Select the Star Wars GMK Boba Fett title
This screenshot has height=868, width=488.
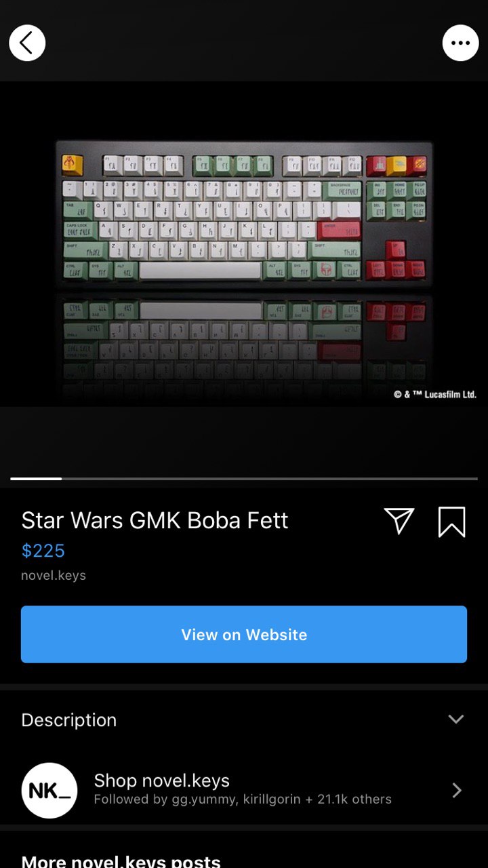click(155, 520)
